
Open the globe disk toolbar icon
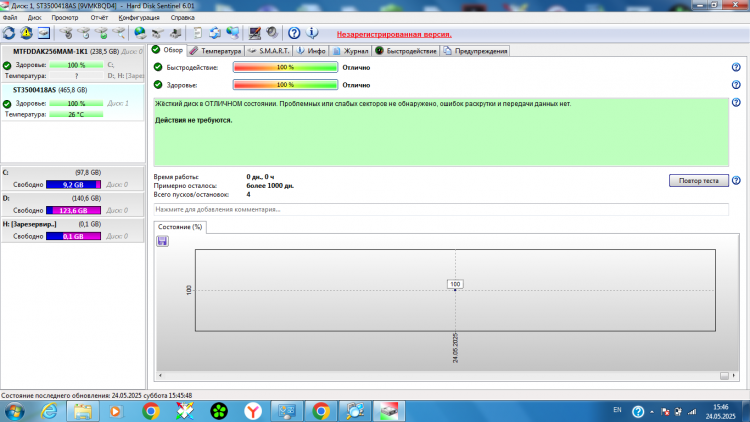tap(140, 33)
